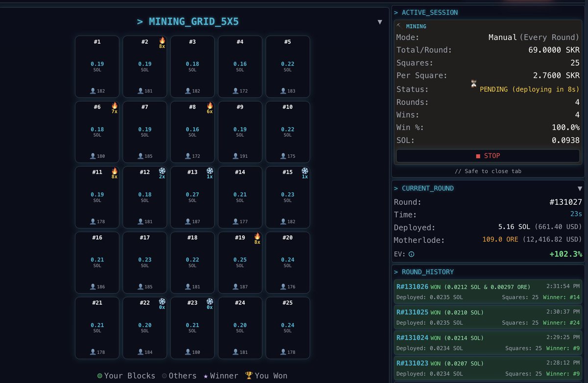Select mining block #7

[145, 132]
